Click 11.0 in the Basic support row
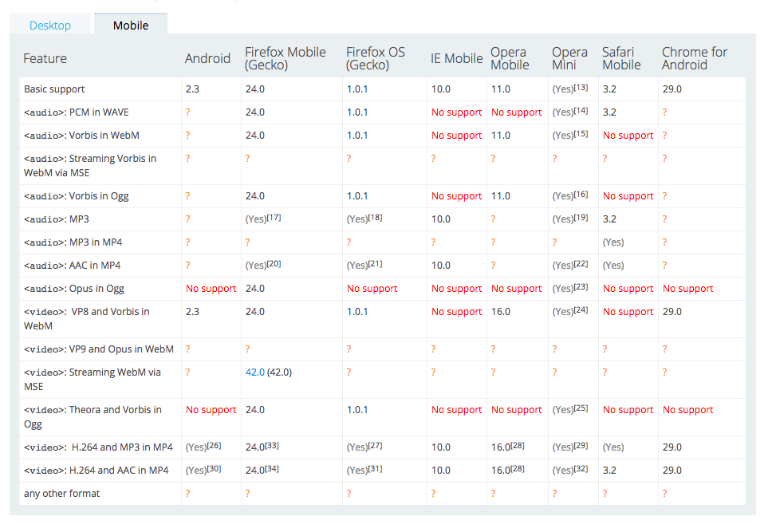 pyautogui.click(x=501, y=89)
